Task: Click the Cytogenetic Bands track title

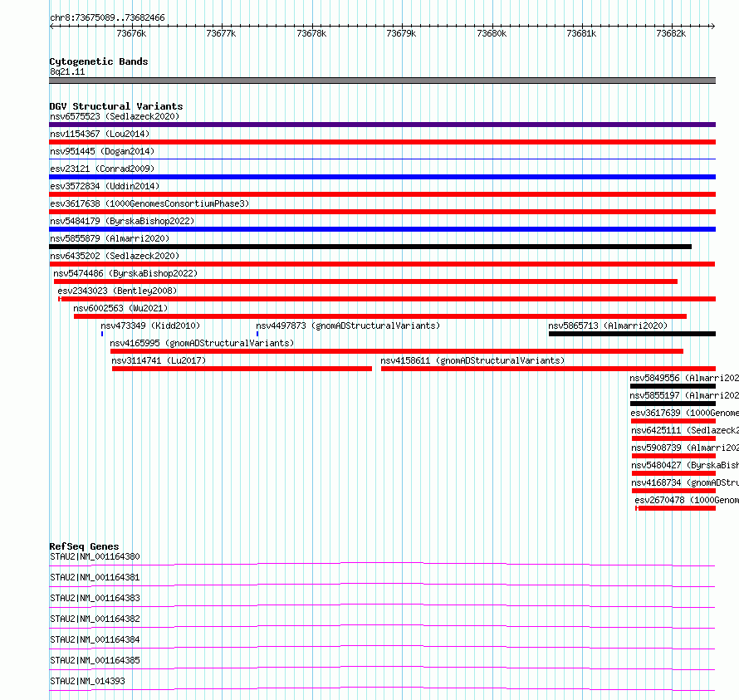Action: click(99, 61)
